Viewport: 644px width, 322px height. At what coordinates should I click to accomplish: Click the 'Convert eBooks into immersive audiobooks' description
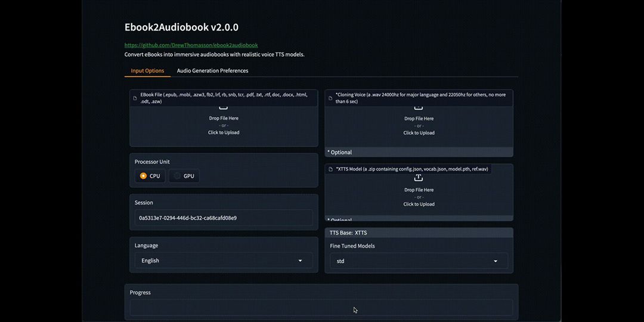[215, 54]
